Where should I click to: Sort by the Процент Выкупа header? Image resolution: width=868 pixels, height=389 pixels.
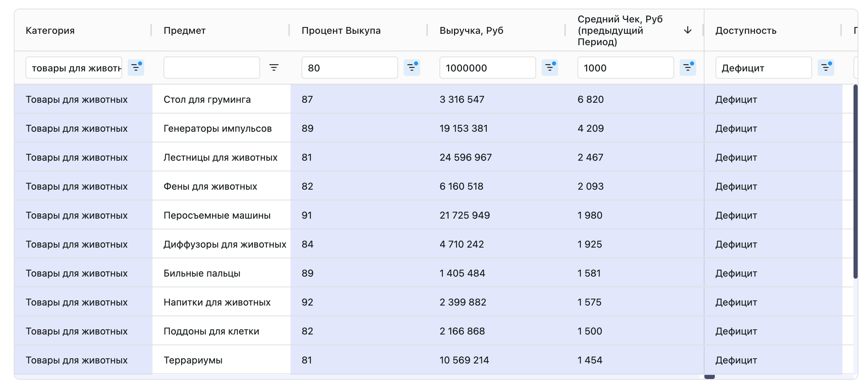tap(341, 30)
